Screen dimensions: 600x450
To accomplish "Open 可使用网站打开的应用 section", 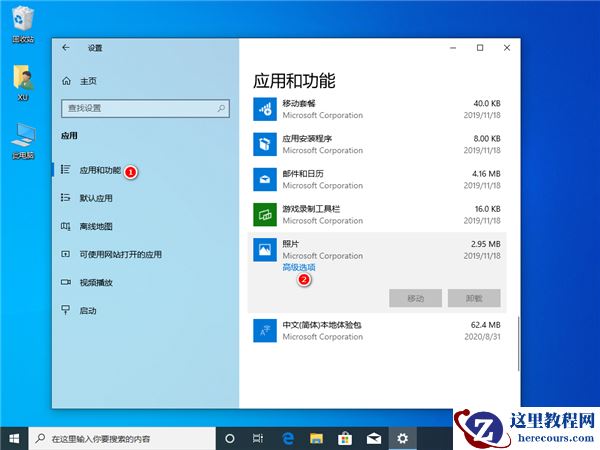I will tap(121, 254).
